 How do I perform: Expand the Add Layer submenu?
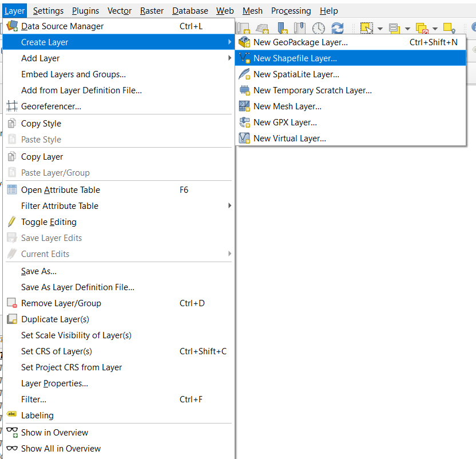pos(40,58)
